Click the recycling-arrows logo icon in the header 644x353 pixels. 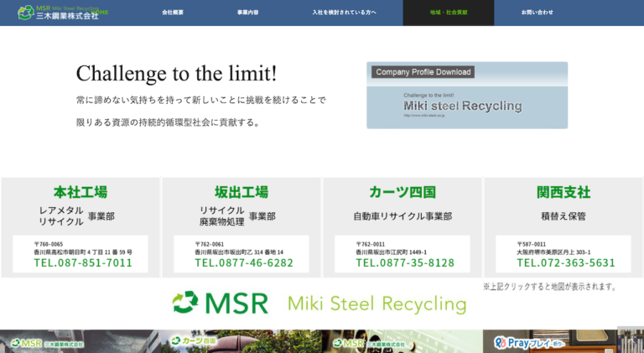pyautogui.click(x=26, y=13)
